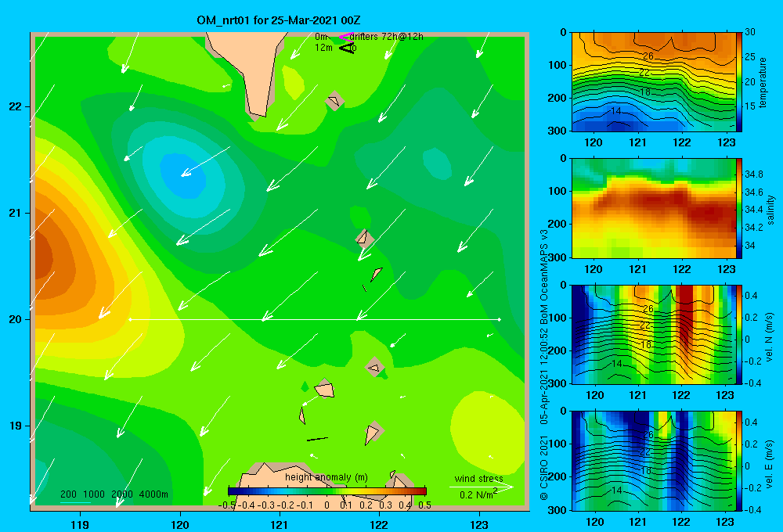Click the '0.2 N/m2' wind scale value
783x532 pixels.
coord(478,494)
